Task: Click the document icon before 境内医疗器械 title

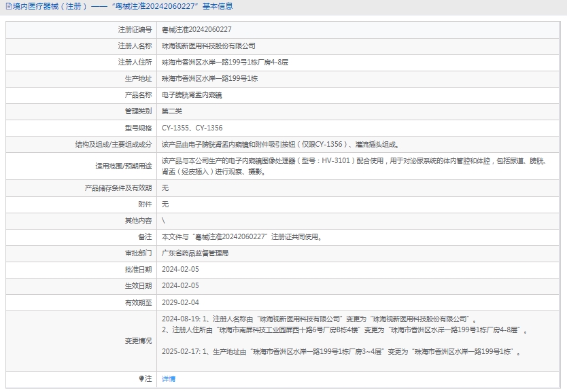Action: (8, 6)
